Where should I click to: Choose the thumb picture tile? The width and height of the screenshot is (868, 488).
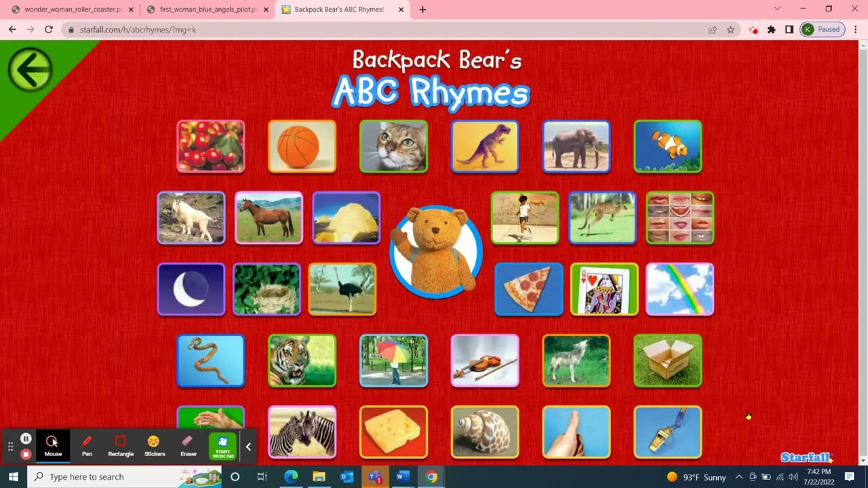576,432
